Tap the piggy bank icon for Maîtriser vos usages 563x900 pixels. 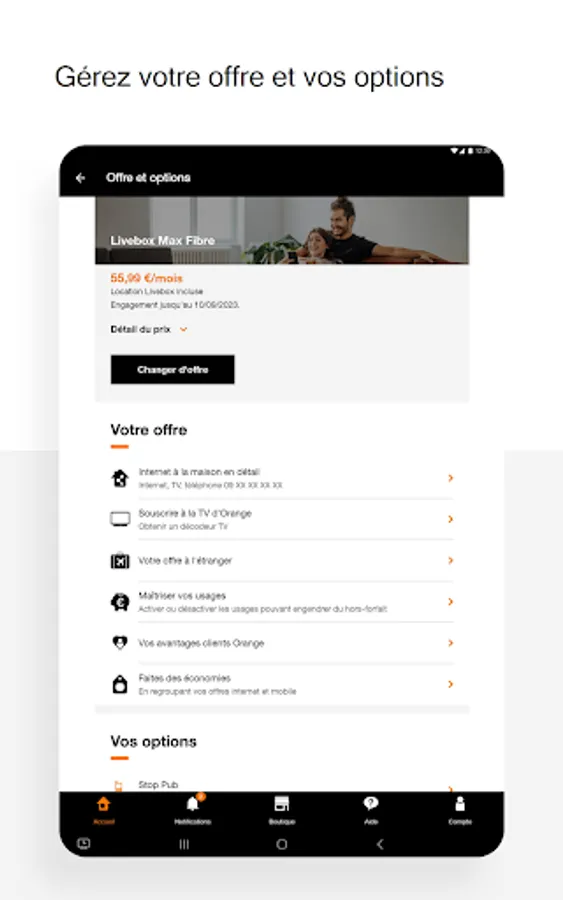[x=120, y=602]
